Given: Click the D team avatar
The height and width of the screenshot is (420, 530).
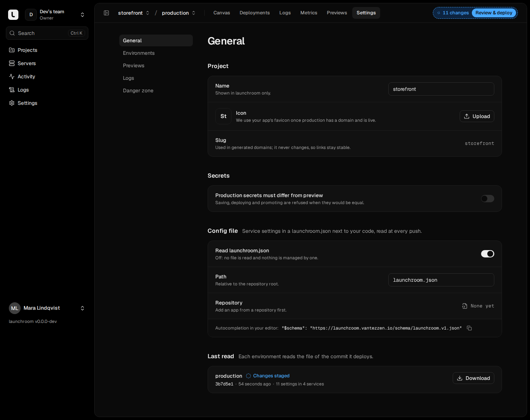Looking at the screenshot, I should 31,15.
